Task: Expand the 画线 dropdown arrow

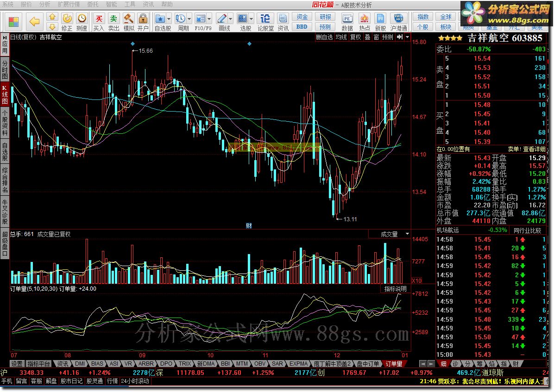Action: click(x=231, y=19)
